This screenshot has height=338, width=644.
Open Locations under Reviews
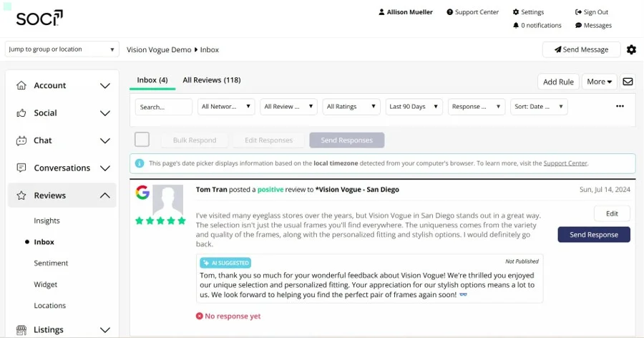click(x=49, y=306)
